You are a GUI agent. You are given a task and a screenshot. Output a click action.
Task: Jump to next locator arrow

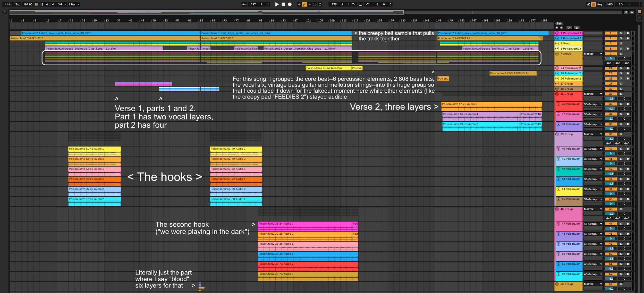point(561,28)
